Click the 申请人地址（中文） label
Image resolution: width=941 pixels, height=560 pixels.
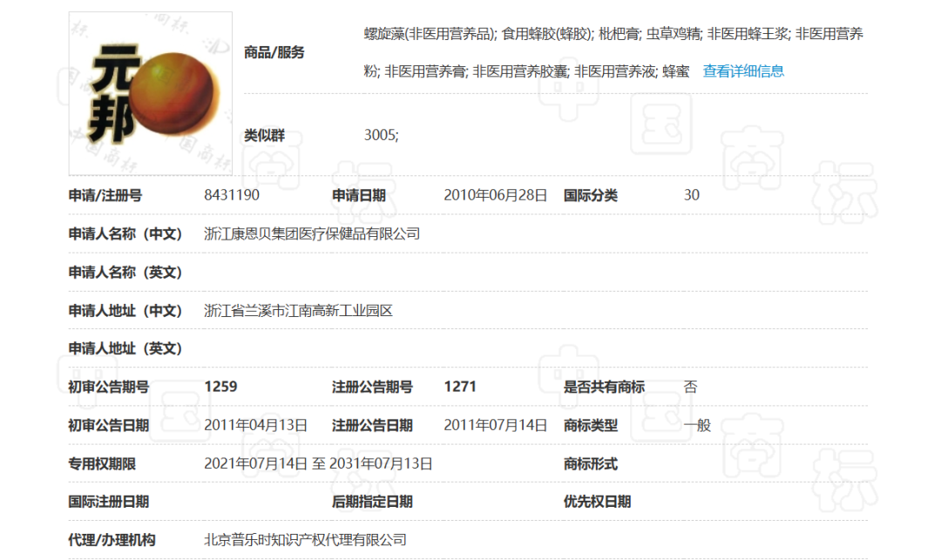[125, 311]
